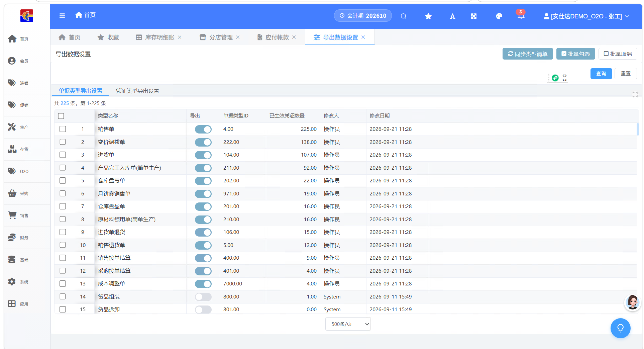
Task: Open the 500条/页 page size dropdown
Action: (x=348, y=324)
